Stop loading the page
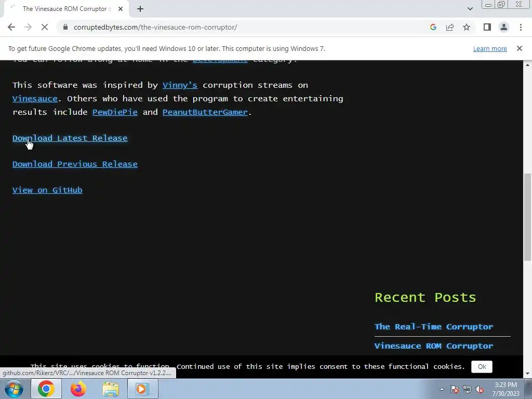Image resolution: width=532 pixels, height=399 pixels. point(45,27)
